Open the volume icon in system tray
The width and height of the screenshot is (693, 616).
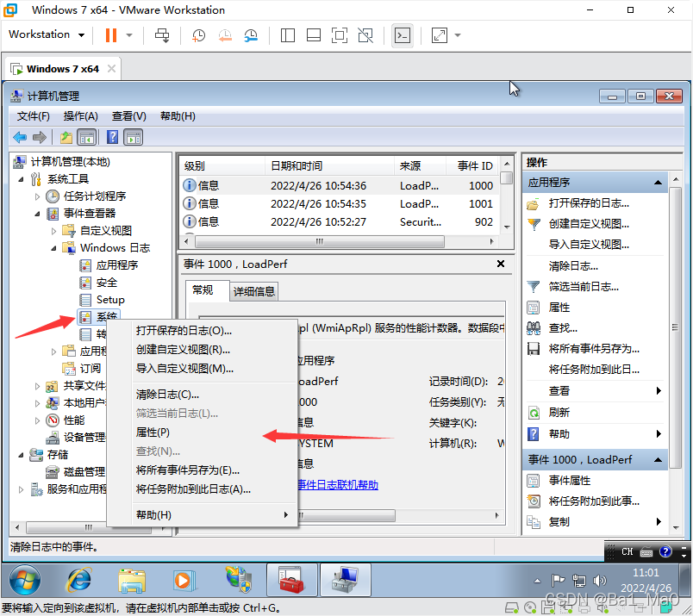tap(599, 580)
